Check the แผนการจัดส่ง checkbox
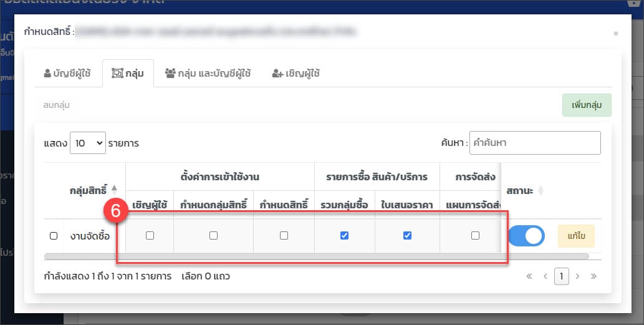644x325 pixels. pos(475,236)
